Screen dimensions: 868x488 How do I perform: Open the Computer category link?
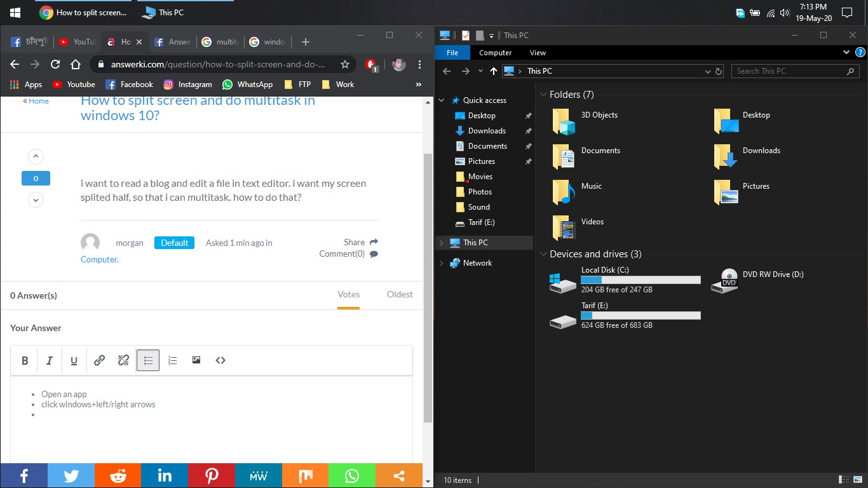(x=98, y=259)
